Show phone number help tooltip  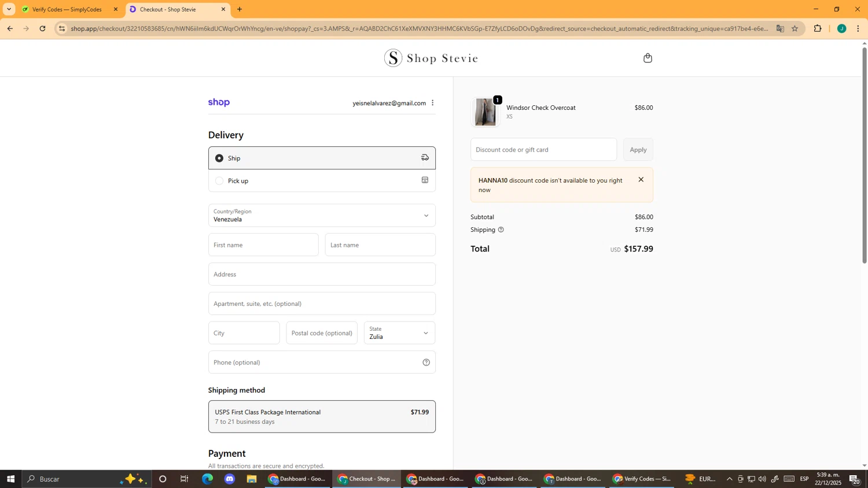pyautogui.click(x=426, y=363)
